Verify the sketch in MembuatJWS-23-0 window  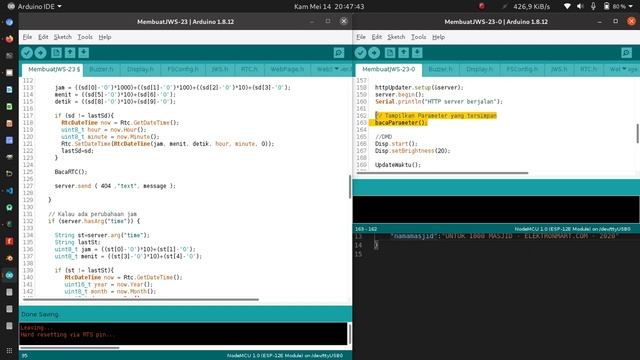360,53
